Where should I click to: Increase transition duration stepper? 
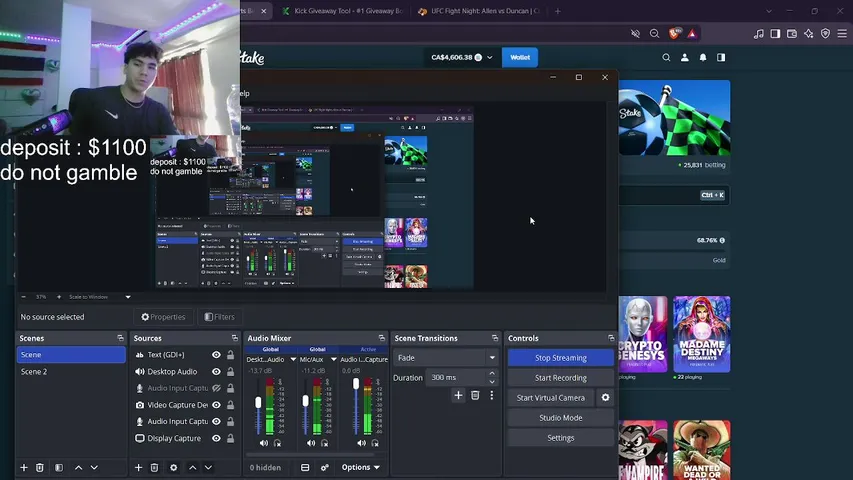click(492, 373)
